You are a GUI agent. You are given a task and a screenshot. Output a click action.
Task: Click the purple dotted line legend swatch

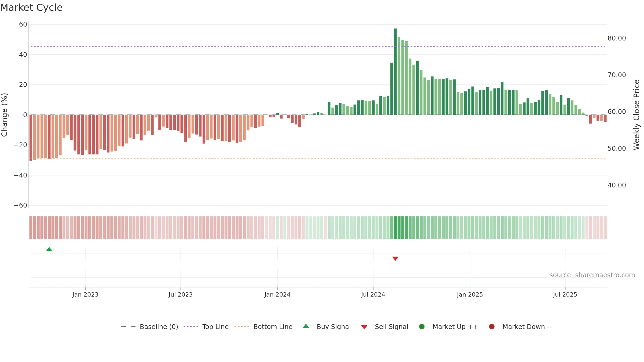point(191,327)
